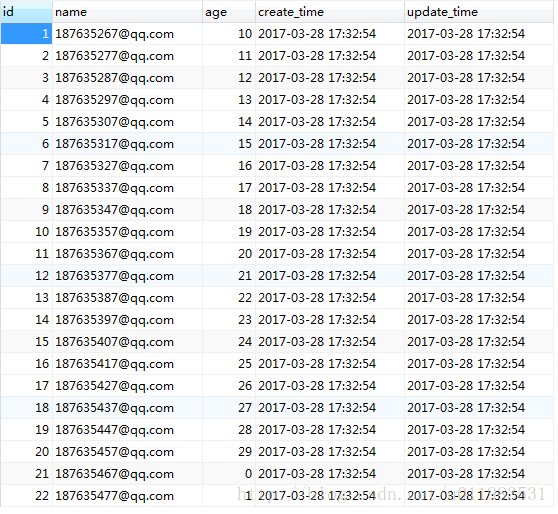Click id cell in 187635477@qq.com row
This screenshot has height=514, width=558.
click(x=26, y=496)
